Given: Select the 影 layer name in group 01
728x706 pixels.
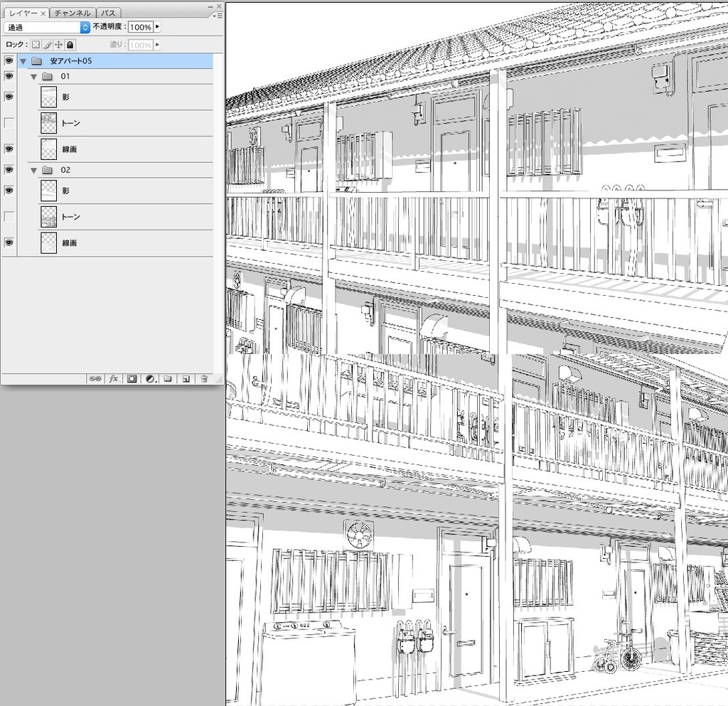Looking at the screenshot, I should [65, 97].
